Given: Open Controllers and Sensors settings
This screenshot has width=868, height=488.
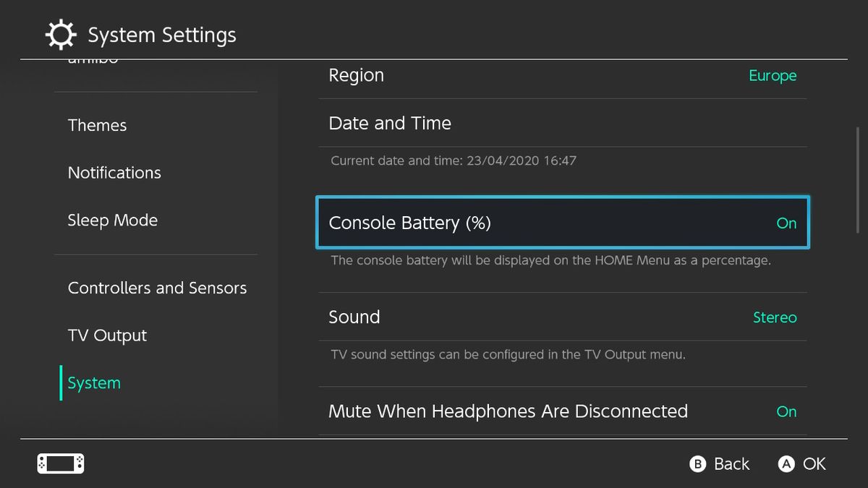Looking at the screenshot, I should (x=157, y=287).
